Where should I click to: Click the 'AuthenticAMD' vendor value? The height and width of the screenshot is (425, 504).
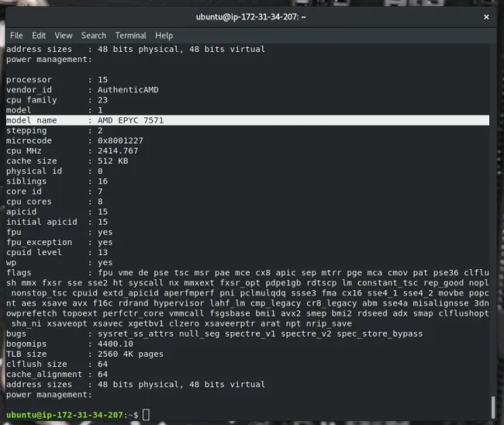point(128,90)
